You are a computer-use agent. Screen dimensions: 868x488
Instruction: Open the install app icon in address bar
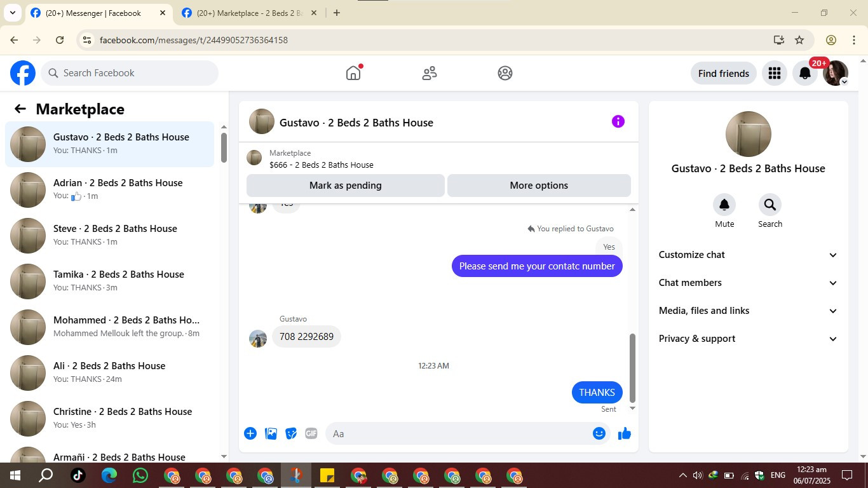pos(779,40)
